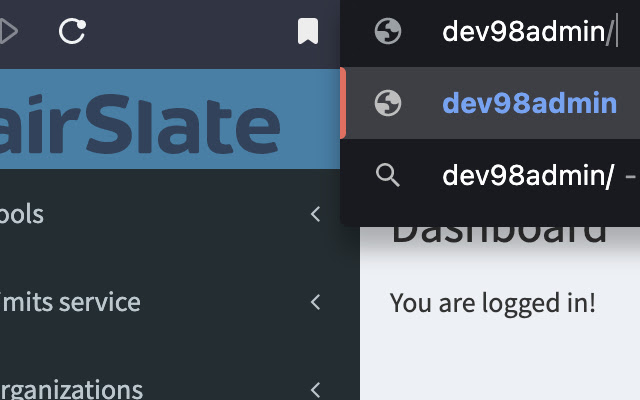This screenshot has width=640, height=400.
Task: Click the globe icon beside blue dev98admin suggestion
Action: [388, 103]
